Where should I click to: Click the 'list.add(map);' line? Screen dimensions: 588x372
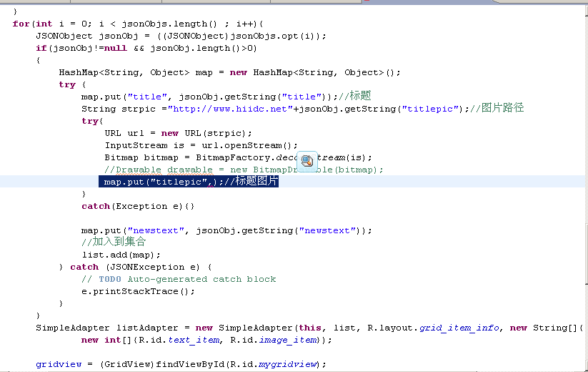[x=121, y=255]
